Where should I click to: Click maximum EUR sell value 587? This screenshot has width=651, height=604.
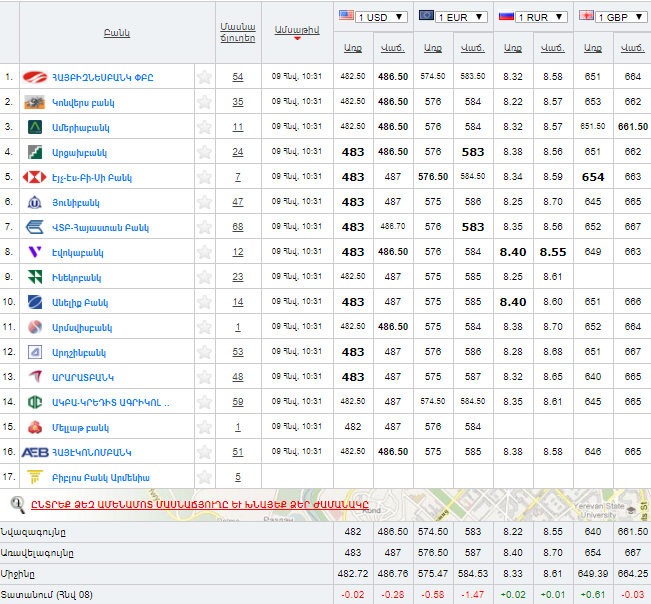(x=473, y=553)
